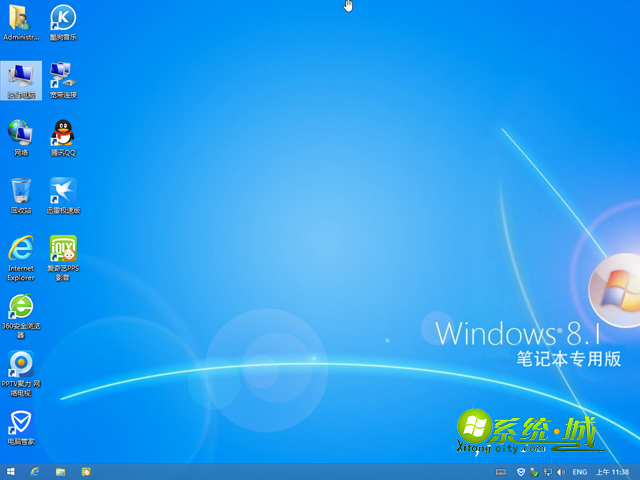Screen dimensions: 640x480
Task: Select the Tencent QQ penguin icon
Action: point(63,138)
